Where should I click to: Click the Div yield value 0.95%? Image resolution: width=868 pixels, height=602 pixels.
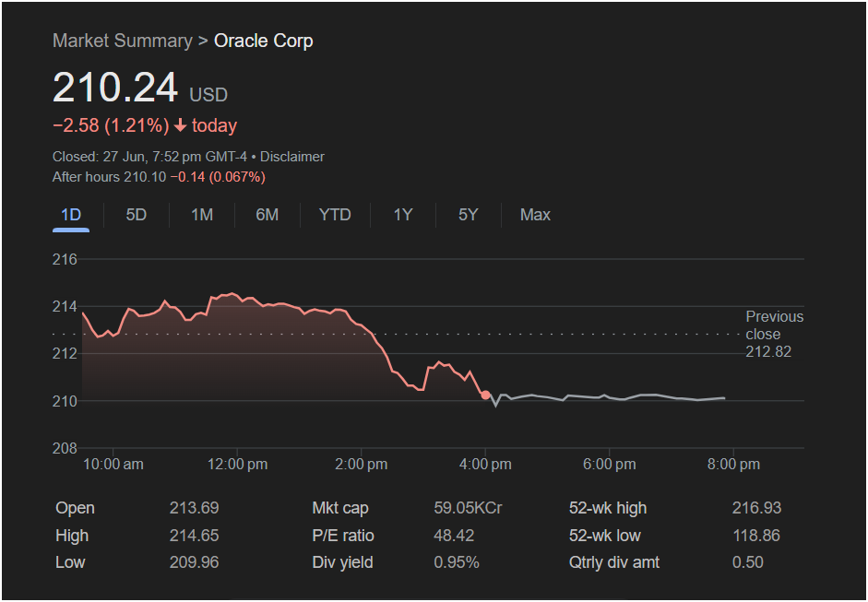coord(457,562)
